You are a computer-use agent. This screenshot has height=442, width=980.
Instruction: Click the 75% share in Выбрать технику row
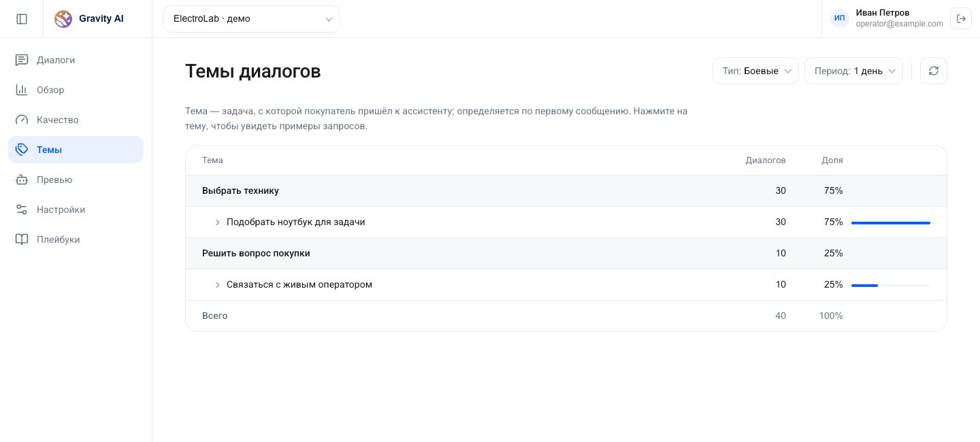click(834, 191)
